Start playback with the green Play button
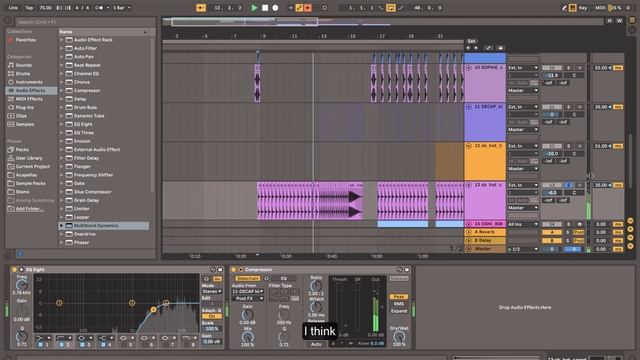Screen dimensions: 640x360 (254, 8)
